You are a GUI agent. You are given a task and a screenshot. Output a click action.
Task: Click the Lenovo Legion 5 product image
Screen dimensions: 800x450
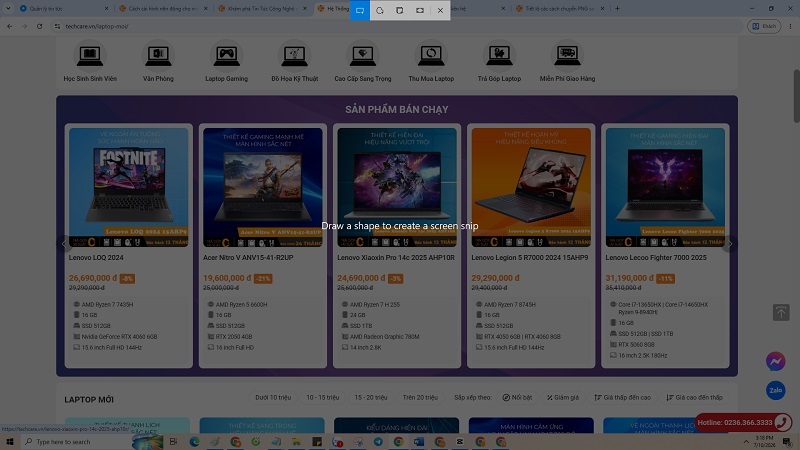pos(531,187)
